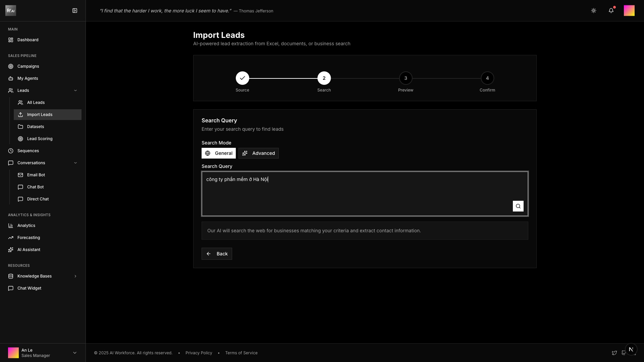Screen dimensions: 644x362
Task: Expand the Knowledge Bases menu chevron
Action: click(75, 276)
